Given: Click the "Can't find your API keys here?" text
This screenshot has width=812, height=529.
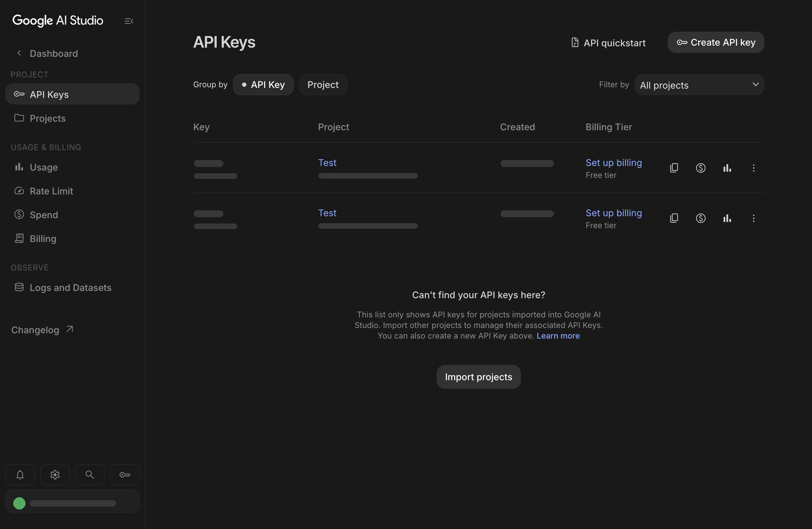Looking at the screenshot, I should coord(479,295).
